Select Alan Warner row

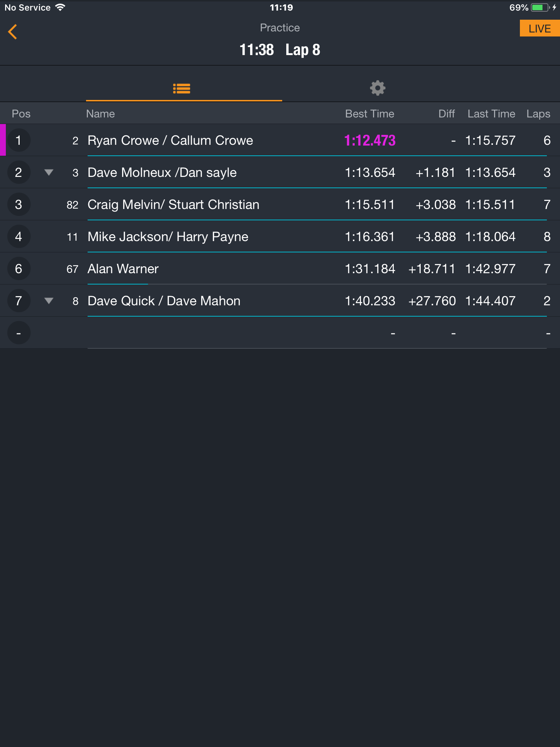[x=280, y=269]
